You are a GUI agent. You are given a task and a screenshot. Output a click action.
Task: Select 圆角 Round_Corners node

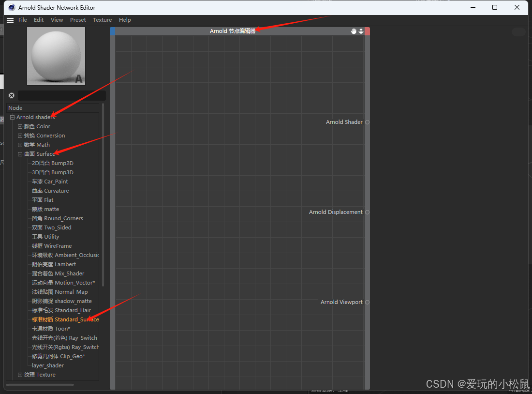[x=58, y=218]
